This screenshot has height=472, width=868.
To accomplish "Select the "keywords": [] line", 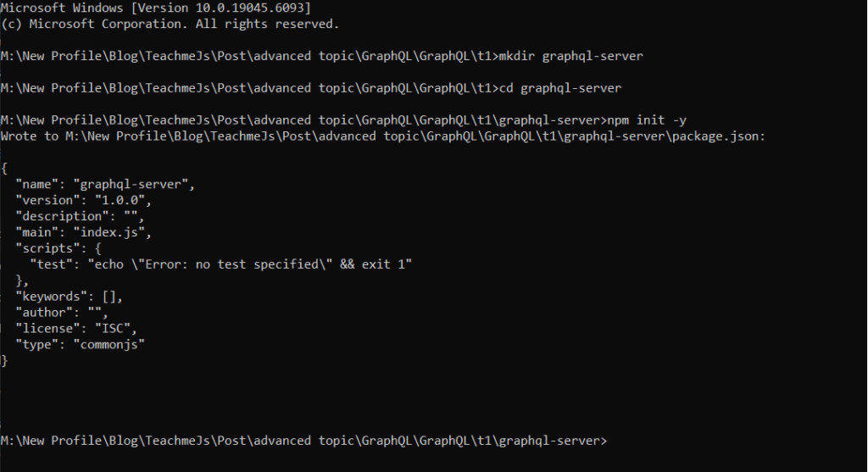I will point(70,297).
